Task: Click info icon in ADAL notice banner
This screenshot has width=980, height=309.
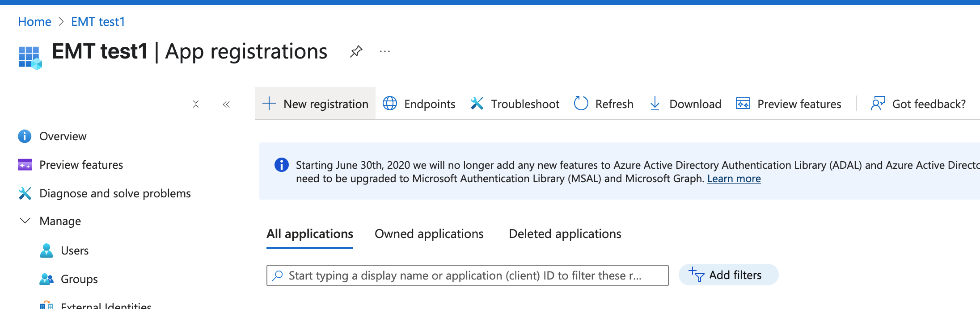Action: pos(282,165)
